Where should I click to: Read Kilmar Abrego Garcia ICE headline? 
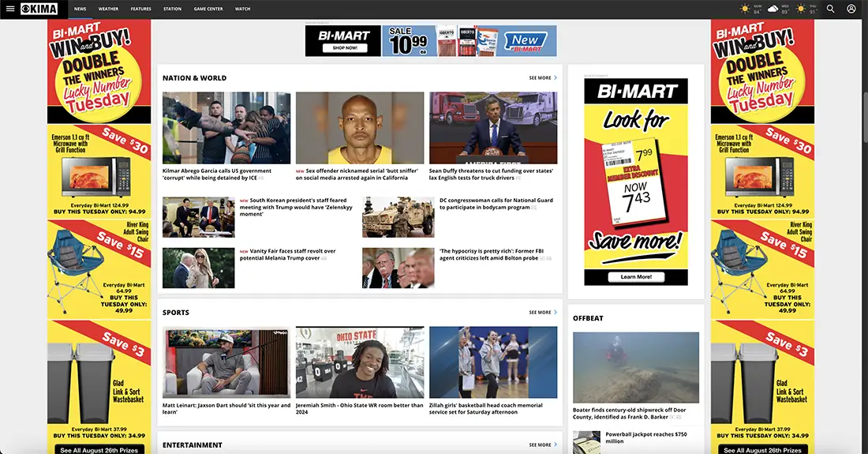tap(217, 174)
